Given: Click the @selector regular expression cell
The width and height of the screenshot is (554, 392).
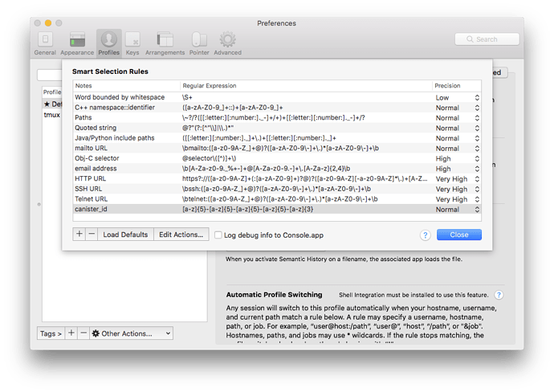Looking at the screenshot, I should pyautogui.click(x=210, y=158).
